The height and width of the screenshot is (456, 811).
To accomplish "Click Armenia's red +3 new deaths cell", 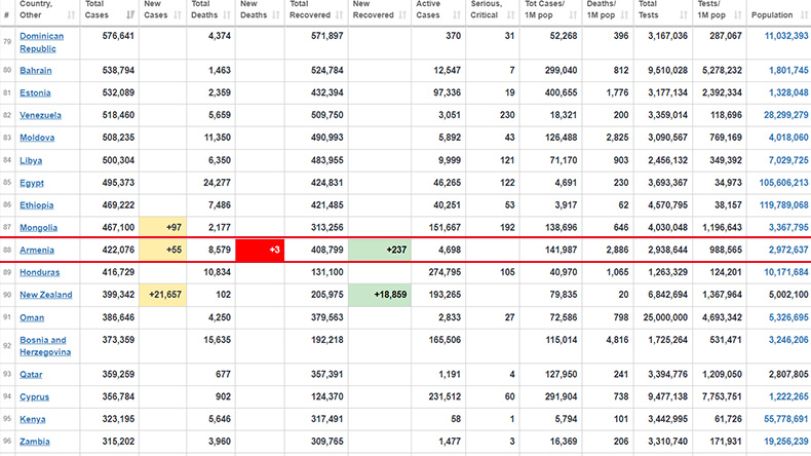I will (x=260, y=250).
